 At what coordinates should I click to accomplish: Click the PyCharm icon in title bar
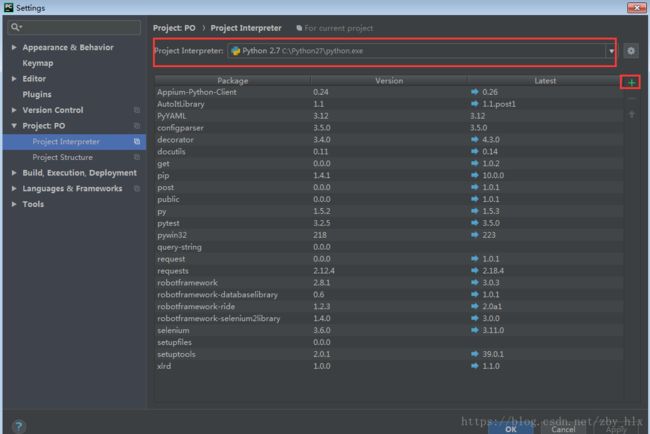[x=8, y=7]
